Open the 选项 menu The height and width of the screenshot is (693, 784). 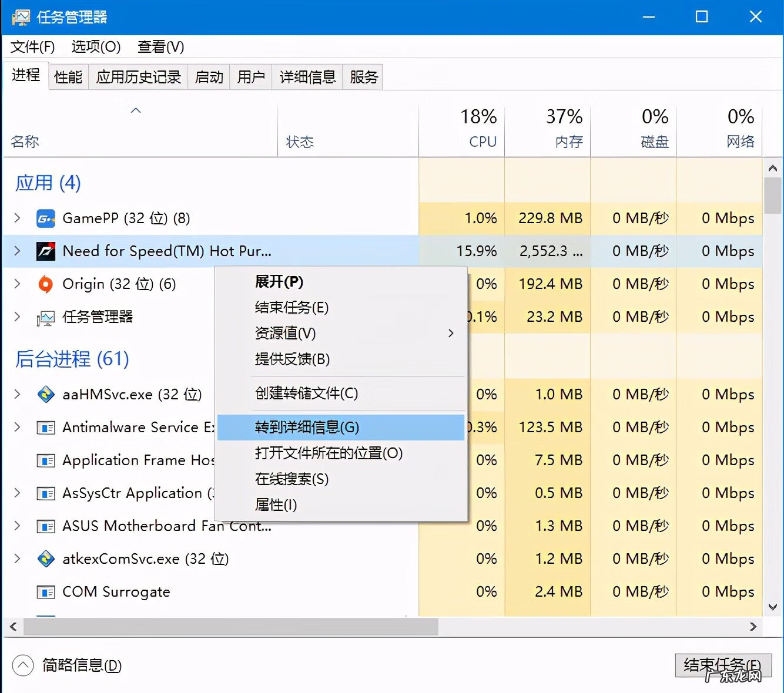96,47
